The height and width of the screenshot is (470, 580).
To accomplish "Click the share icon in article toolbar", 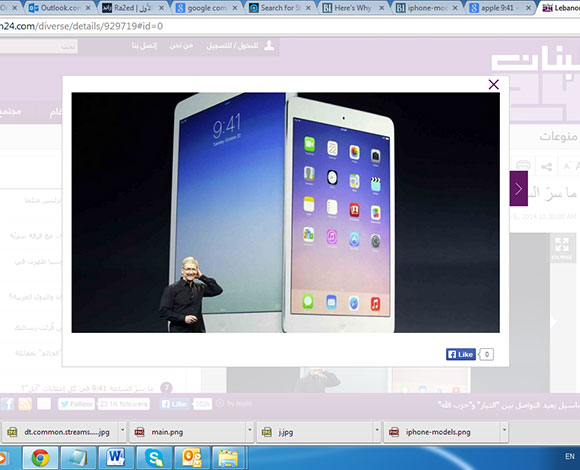I will [547, 166].
